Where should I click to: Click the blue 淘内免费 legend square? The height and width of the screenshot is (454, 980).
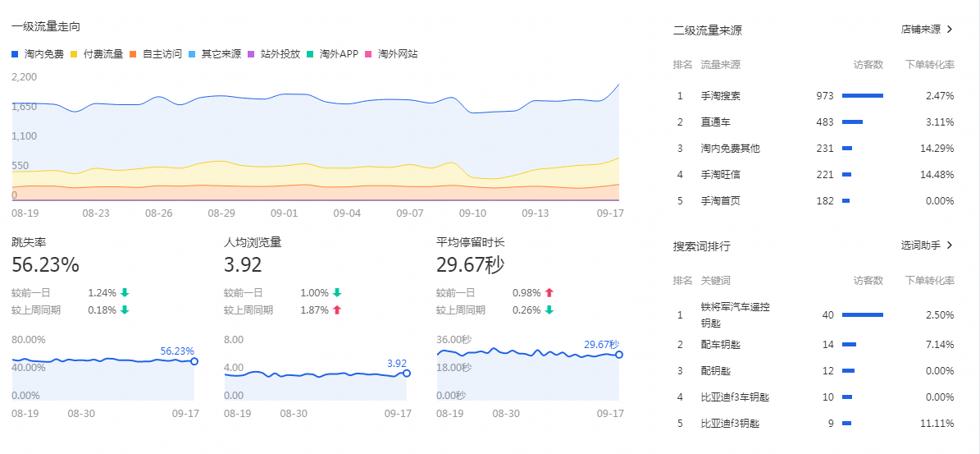pos(15,54)
